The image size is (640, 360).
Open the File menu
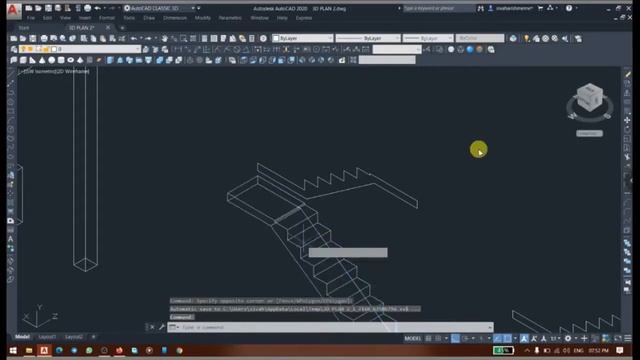[x=31, y=18]
